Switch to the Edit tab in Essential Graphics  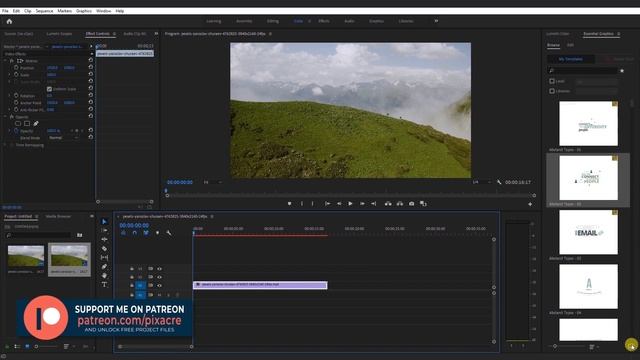[570, 45]
